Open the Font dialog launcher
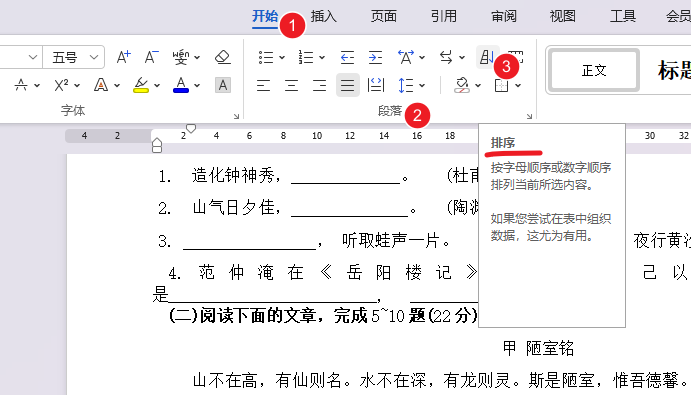691x395 pixels. [236, 116]
